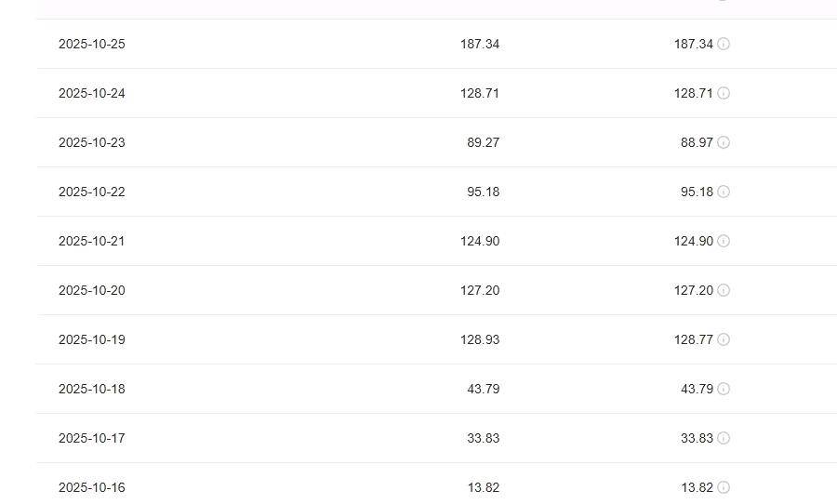Click the info icon beside 124.90
The height and width of the screenshot is (504, 837).
[x=724, y=241]
